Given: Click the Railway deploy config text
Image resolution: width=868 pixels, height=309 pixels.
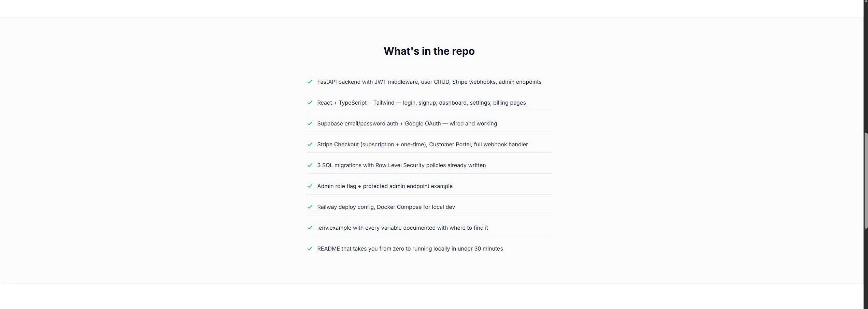Looking at the screenshot, I should [386, 207].
